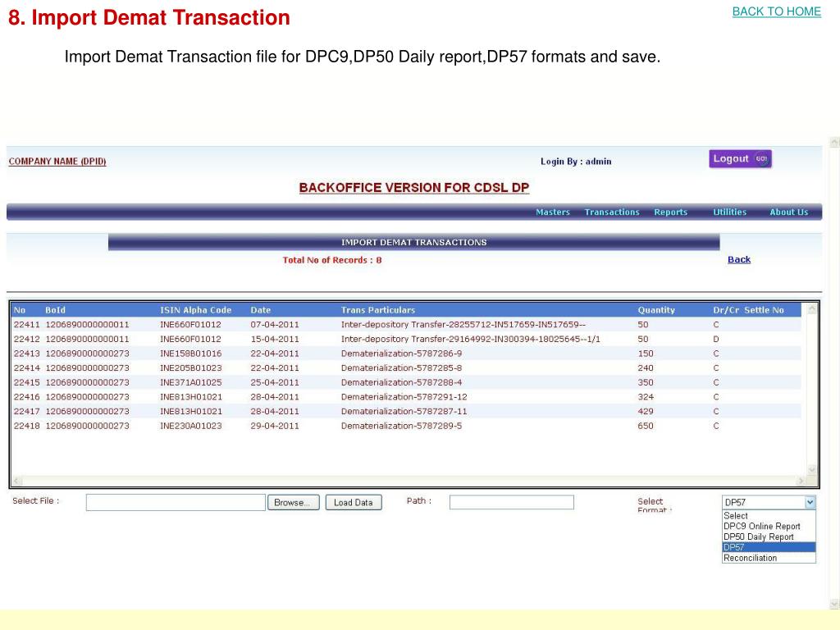Click ISIN INE371A01025 in row 22415
840x630 pixels.
click(x=190, y=382)
